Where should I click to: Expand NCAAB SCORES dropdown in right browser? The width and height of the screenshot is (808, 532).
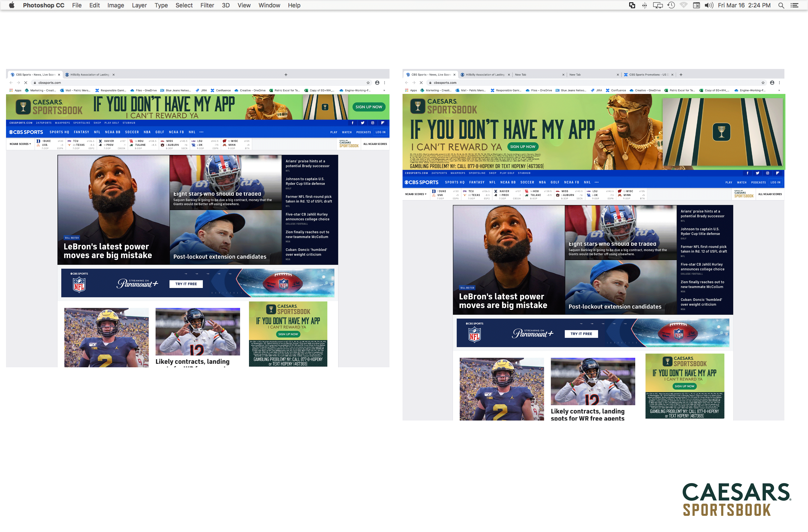[x=416, y=194]
